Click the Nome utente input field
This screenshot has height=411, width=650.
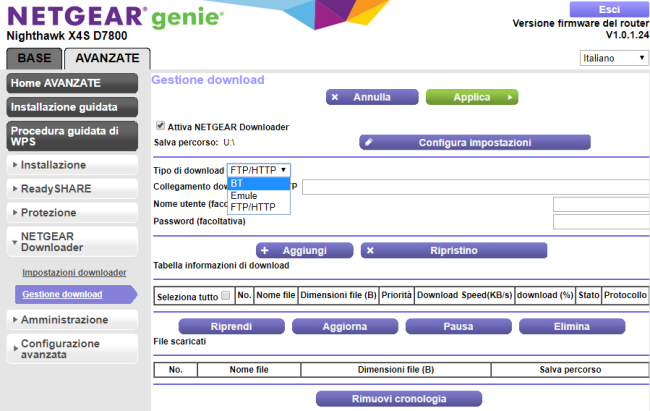(601, 204)
